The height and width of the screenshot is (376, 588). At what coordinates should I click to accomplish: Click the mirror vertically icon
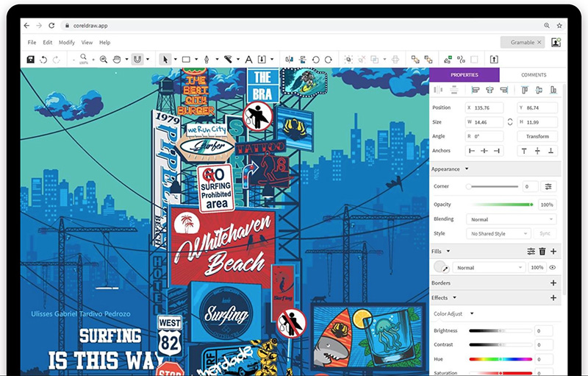(303, 60)
